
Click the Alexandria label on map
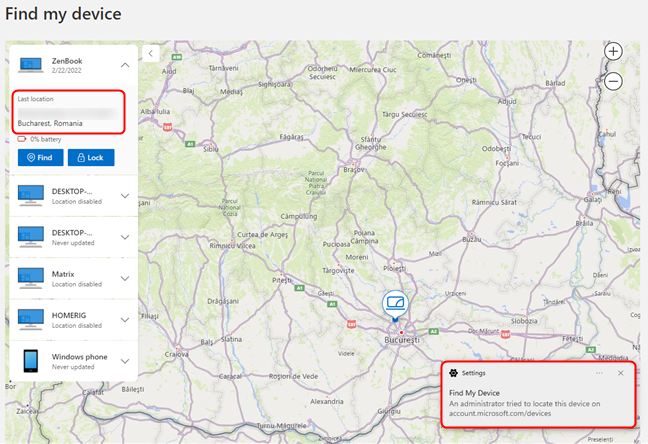[326, 401]
